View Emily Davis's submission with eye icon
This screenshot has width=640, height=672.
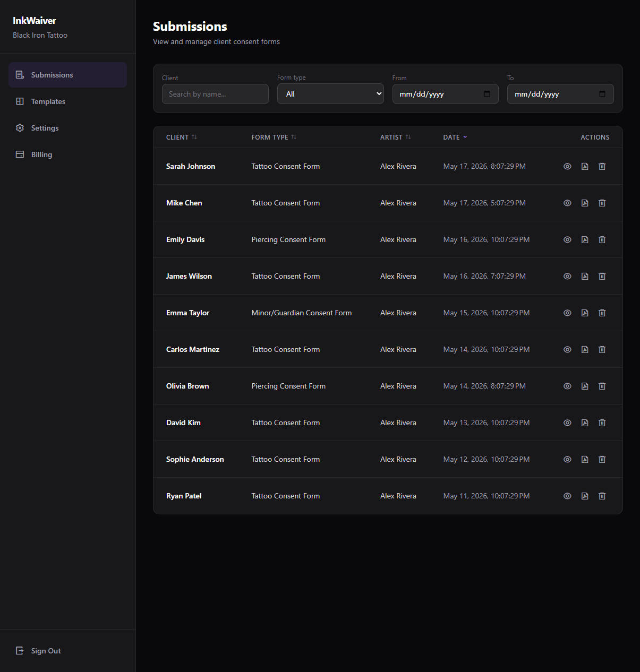[567, 239]
